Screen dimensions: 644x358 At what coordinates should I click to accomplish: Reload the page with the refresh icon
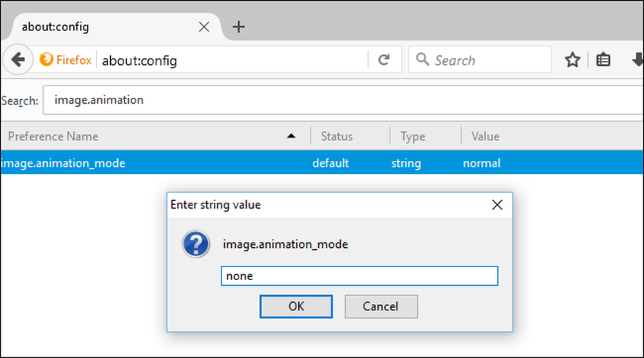384,60
